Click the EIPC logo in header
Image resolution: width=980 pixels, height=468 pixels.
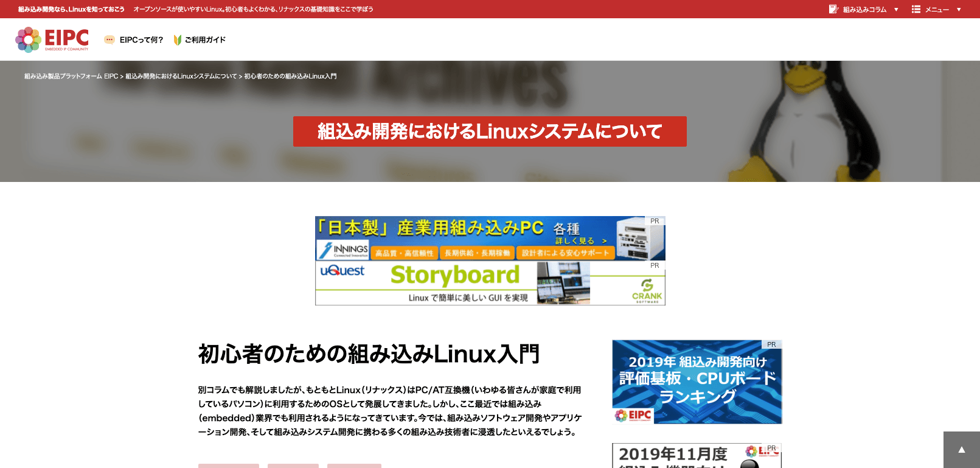(x=52, y=40)
